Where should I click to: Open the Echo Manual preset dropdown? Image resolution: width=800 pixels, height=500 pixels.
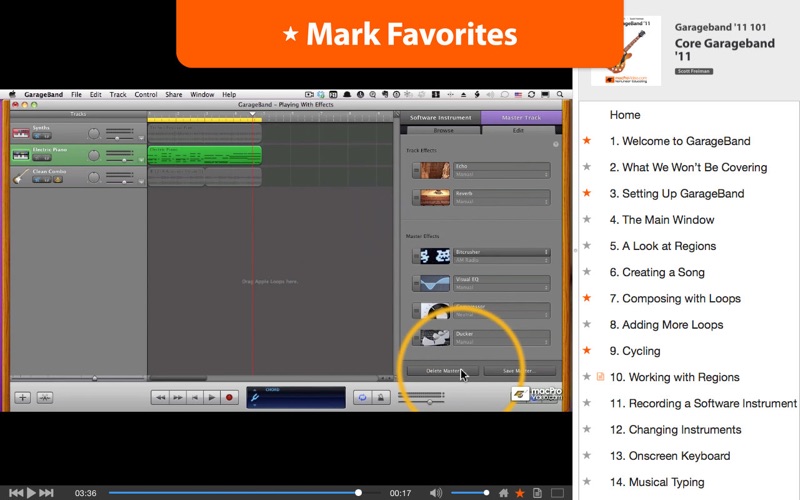coord(502,174)
